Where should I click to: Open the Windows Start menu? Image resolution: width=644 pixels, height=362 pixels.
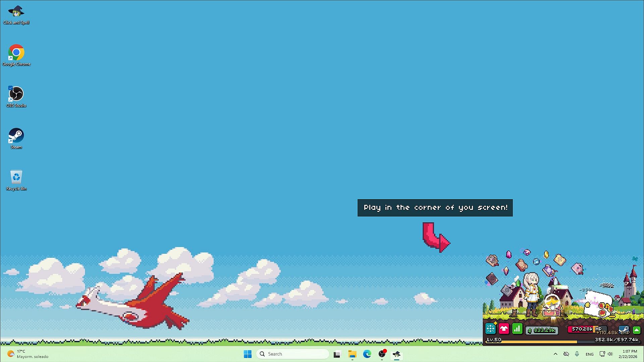[x=248, y=354]
